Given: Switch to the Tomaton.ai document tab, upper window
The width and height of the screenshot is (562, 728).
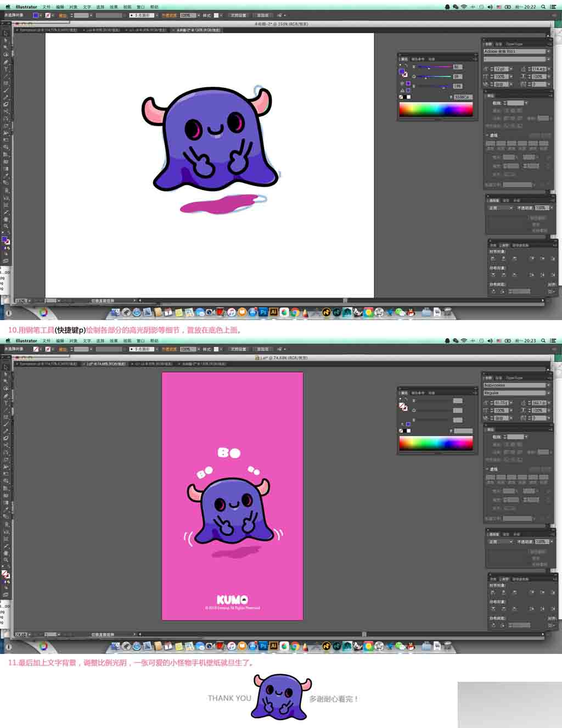Looking at the screenshot, I should [46, 30].
